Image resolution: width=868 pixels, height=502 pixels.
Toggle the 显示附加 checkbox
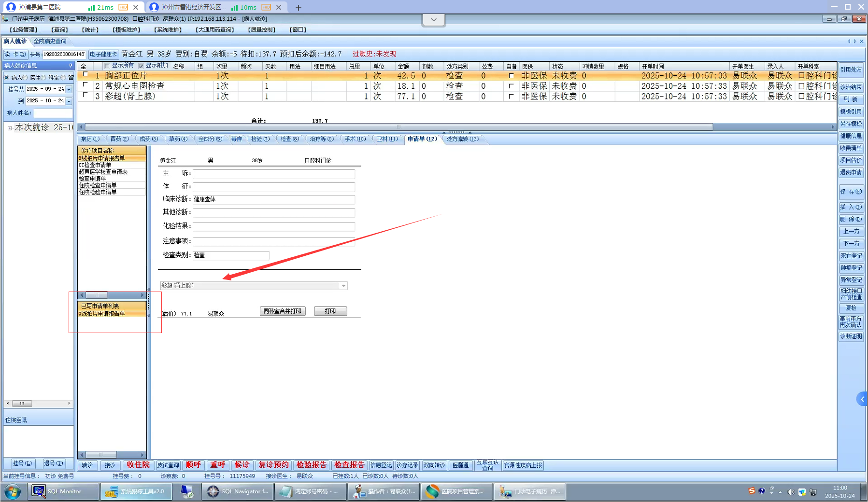coord(141,66)
